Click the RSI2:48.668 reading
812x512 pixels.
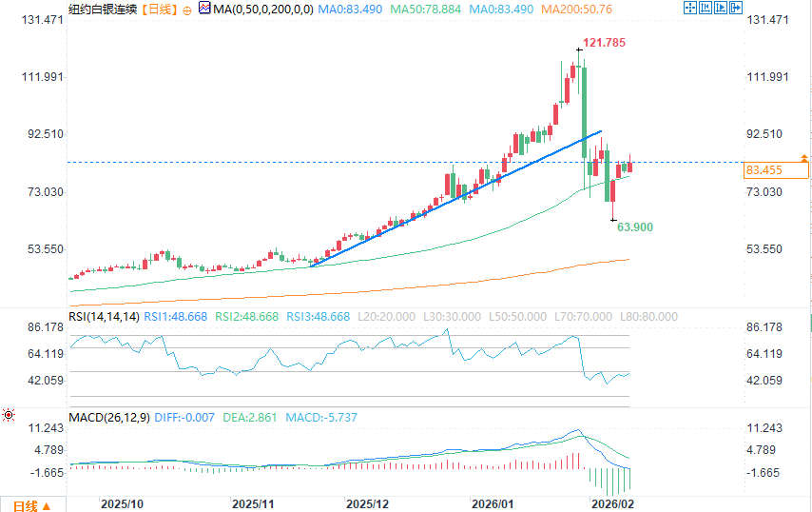(247, 317)
